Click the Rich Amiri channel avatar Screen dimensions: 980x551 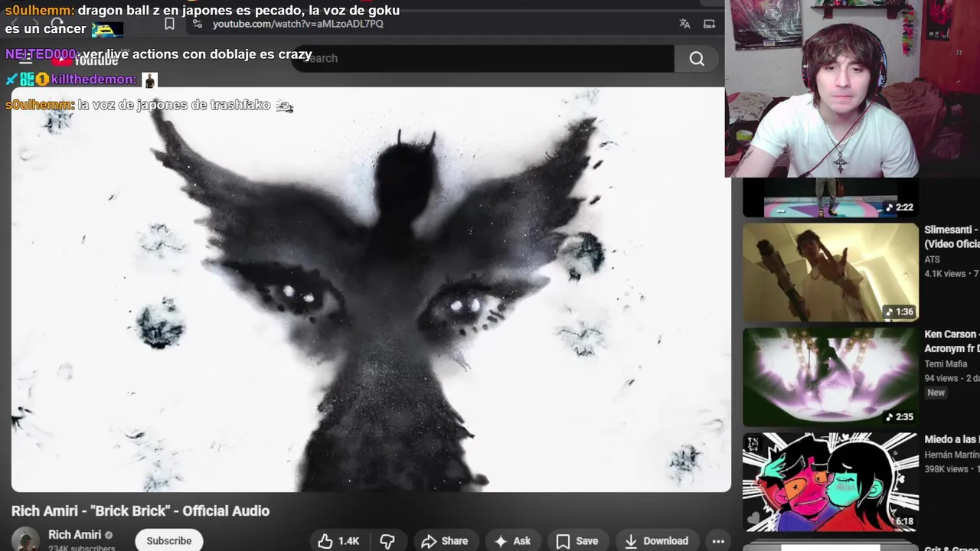click(x=25, y=540)
